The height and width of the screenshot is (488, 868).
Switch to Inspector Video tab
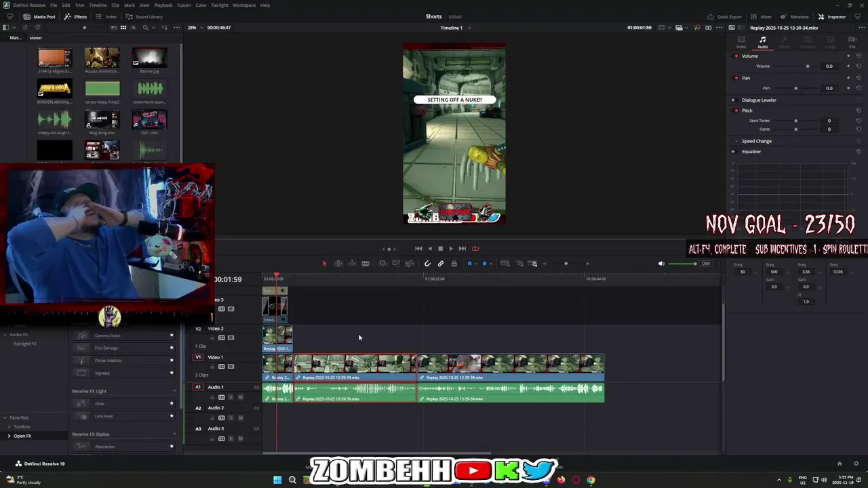pyautogui.click(x=741, y=42)
